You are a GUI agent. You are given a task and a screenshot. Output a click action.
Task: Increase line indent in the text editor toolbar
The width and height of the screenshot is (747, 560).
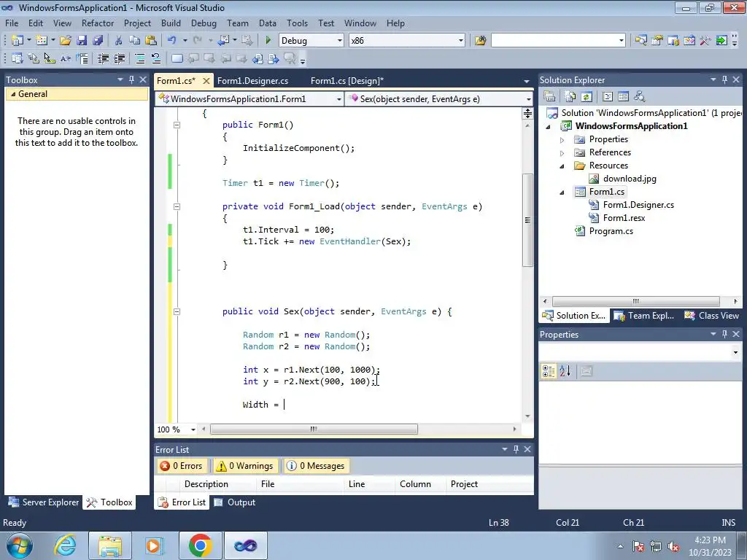(119, 58)
